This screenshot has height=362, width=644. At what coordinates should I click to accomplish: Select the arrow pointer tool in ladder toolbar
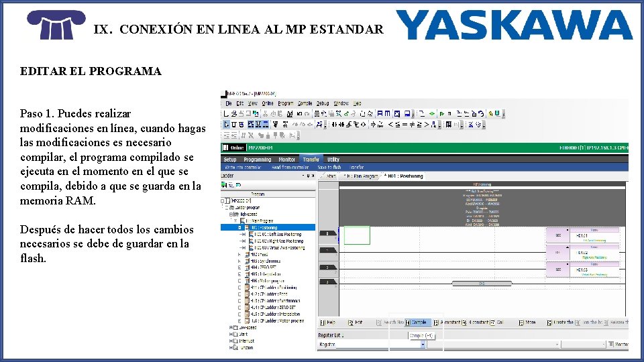(x=226, y=125)
